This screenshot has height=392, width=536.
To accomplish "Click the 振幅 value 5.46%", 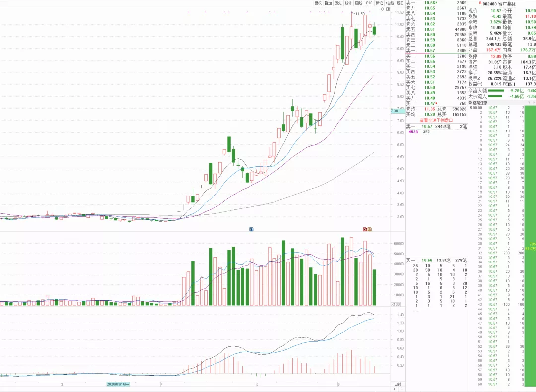I will coord(496,33).
